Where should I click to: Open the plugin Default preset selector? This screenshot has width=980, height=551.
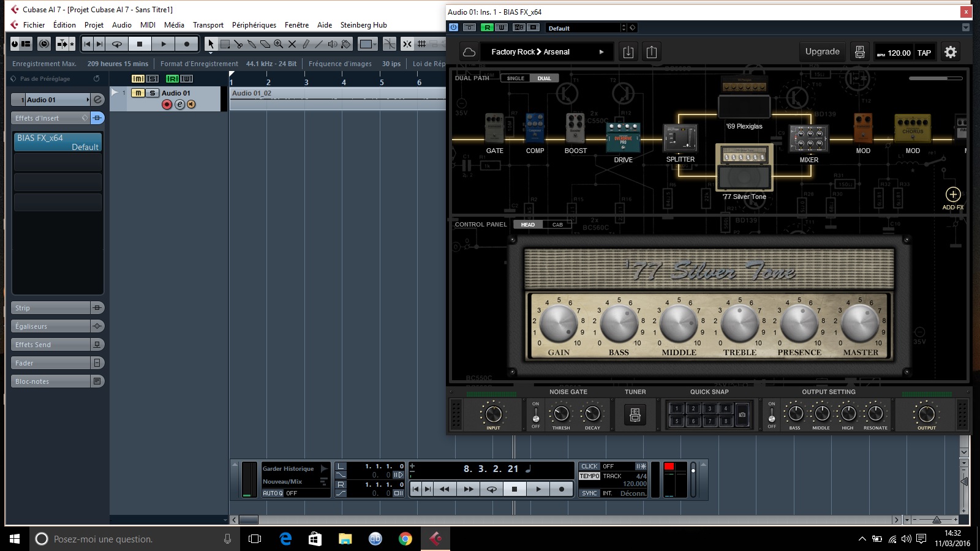586,28
